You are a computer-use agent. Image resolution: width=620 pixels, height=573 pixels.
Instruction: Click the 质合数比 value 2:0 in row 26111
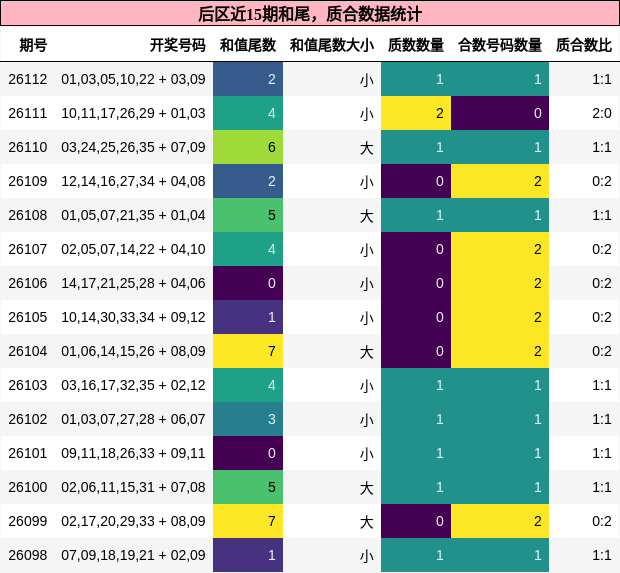pyautogui.click(x=602, y=113)
